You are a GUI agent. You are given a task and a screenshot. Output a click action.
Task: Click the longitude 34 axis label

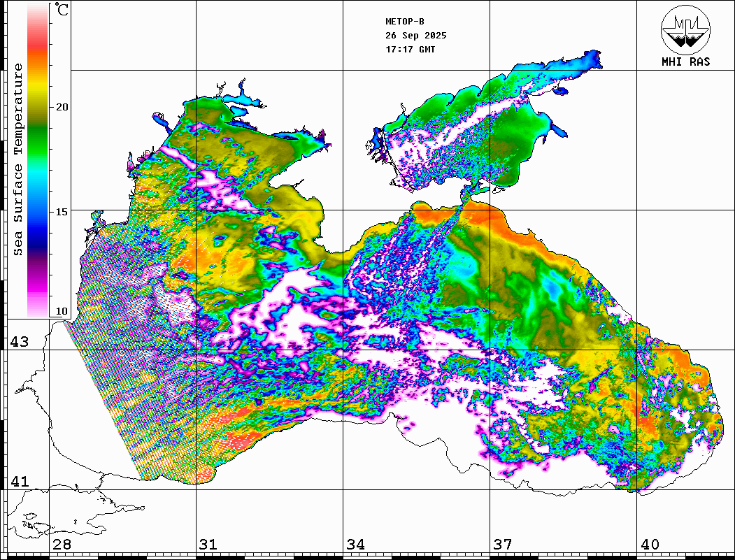point(355,544)
